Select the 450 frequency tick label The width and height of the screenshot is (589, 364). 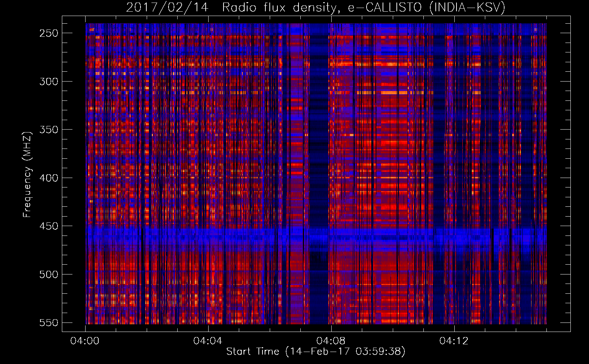(49, 226)
